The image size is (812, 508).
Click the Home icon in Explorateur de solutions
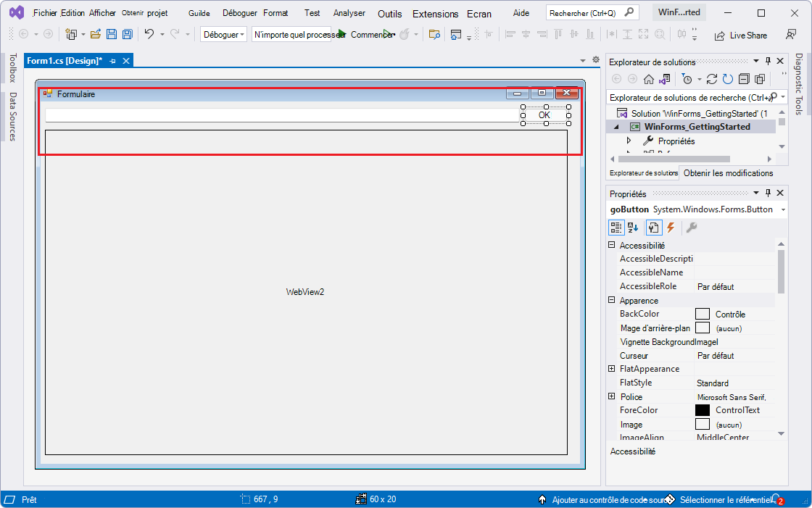pyautogui.click(x=649, y=80)
